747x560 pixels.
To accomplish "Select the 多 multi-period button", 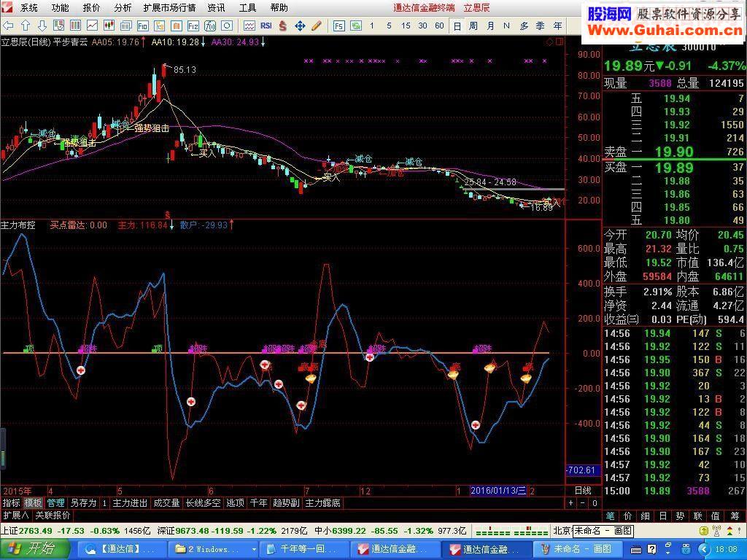I will tap(524, 26).
